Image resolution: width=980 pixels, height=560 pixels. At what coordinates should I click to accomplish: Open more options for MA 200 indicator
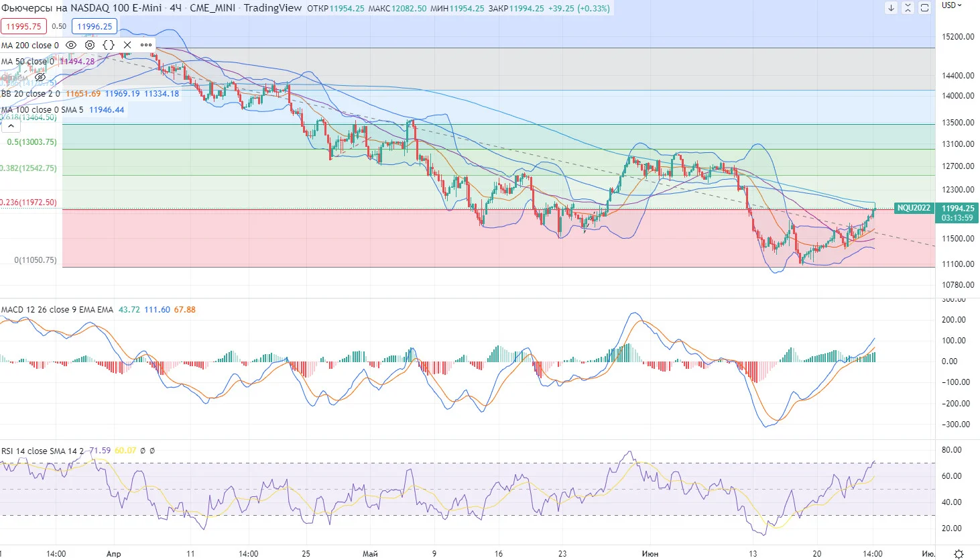[146, 45]
